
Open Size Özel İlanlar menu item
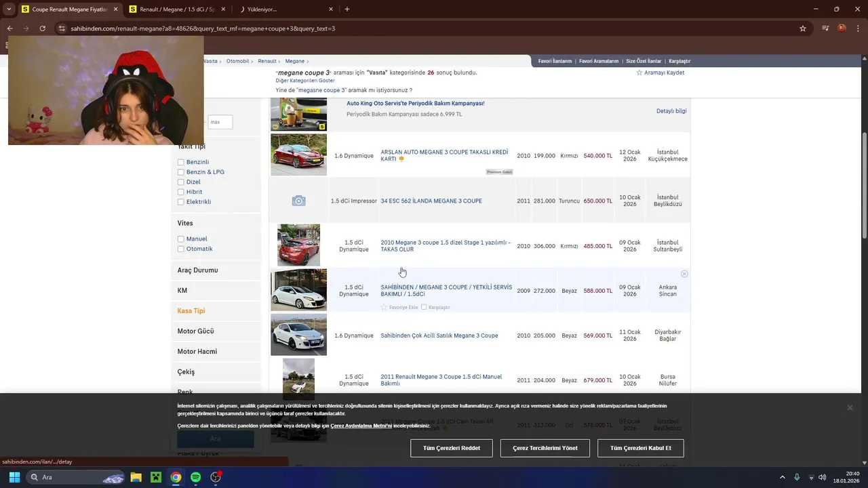click(644, 61)
